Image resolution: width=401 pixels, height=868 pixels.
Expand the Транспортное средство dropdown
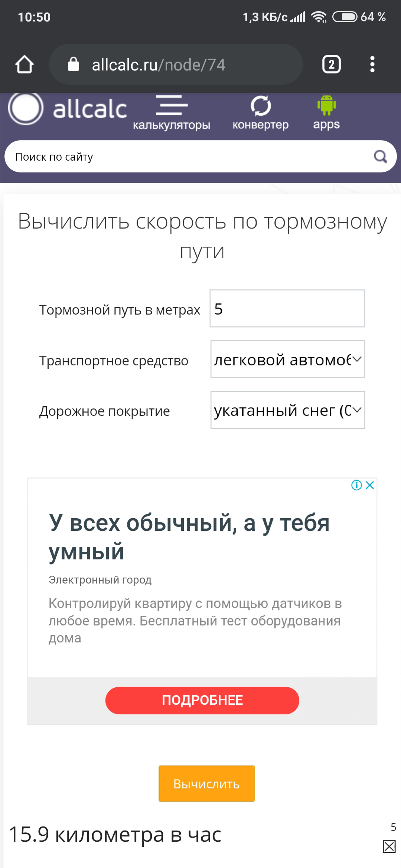(x=287, y=359)
